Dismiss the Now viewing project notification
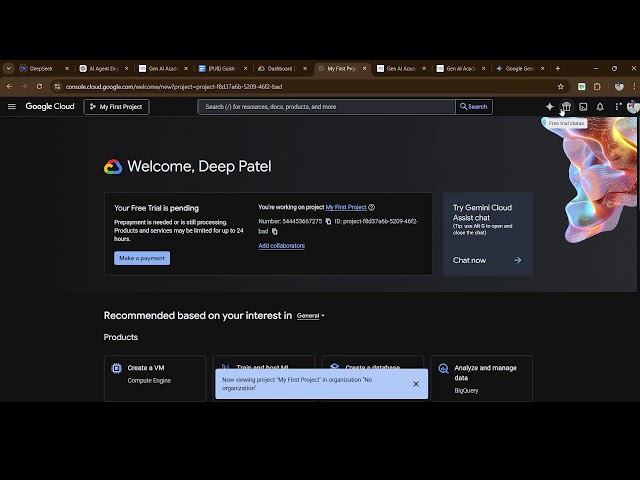Viewport: 640px width, 480px height. (x=416, y=384)
